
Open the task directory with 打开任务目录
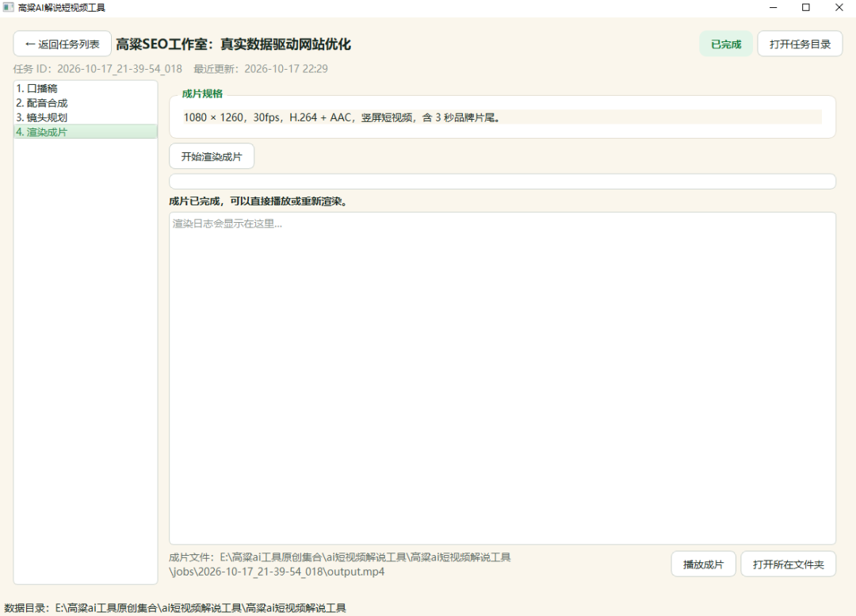[x=800, y=44]
